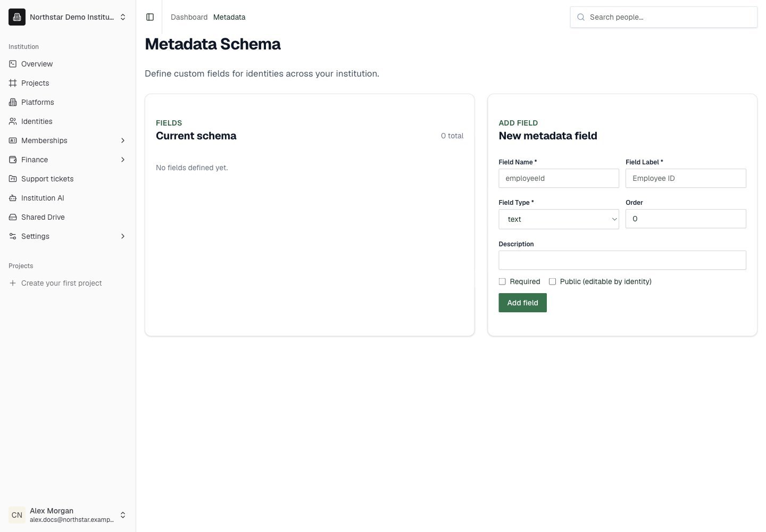The image size is (766, 532).
Task: Open Platforms in the sidebar
Action: 68,102
